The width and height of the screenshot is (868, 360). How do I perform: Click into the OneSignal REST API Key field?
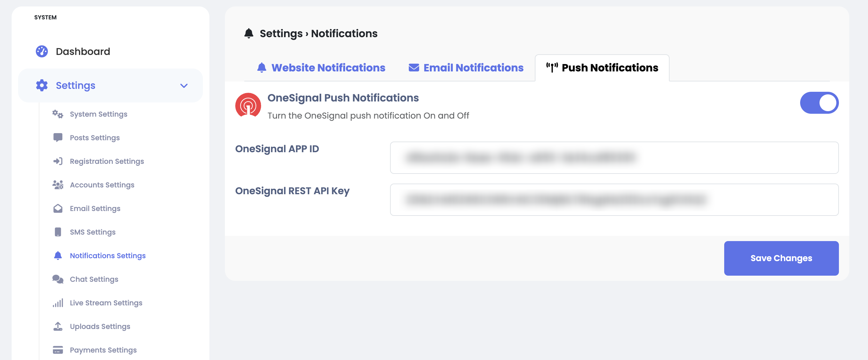pos(614,199)
